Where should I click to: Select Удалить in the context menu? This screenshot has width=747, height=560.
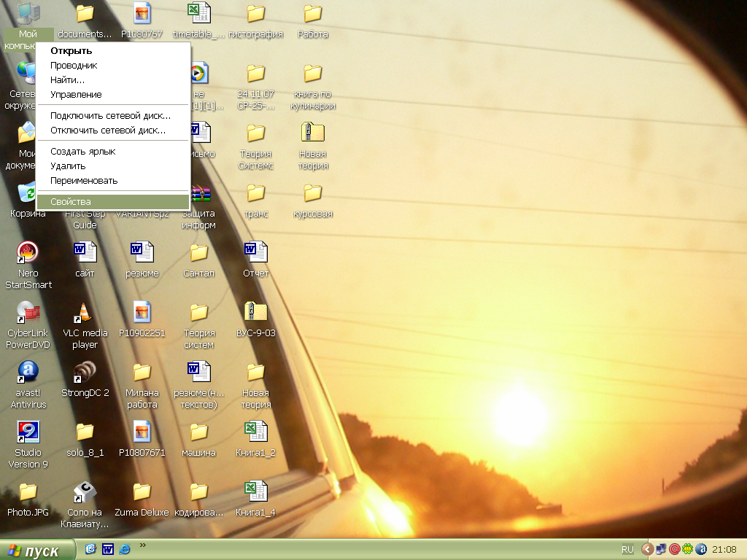[113, 166]
